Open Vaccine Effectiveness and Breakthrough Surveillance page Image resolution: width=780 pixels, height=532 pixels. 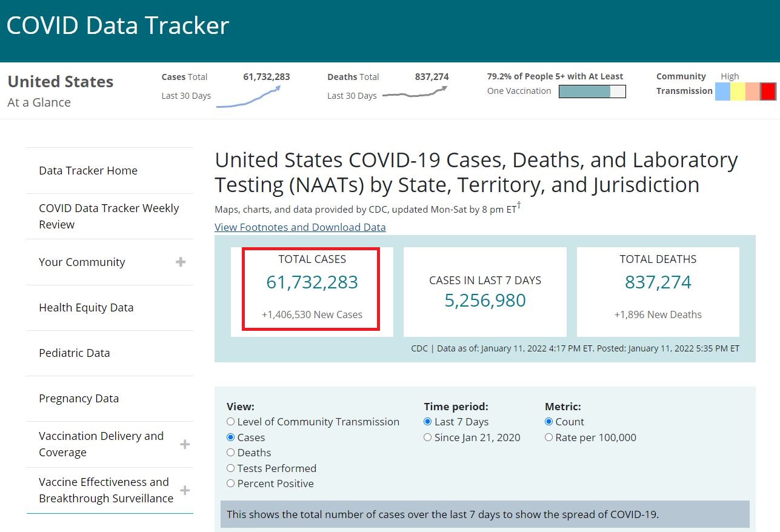point(106,490)
